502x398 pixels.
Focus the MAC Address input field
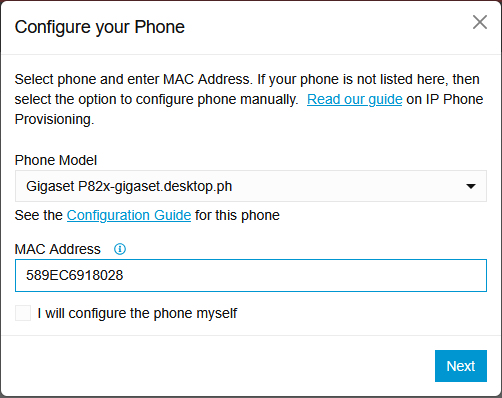(251, 275)
